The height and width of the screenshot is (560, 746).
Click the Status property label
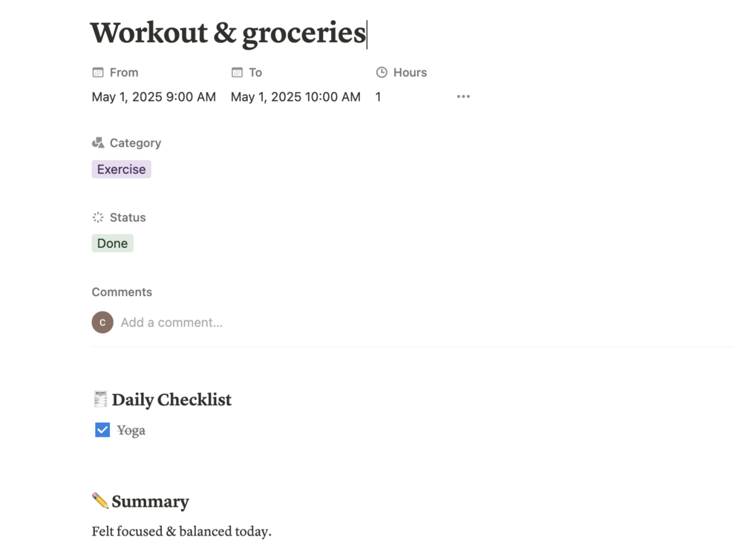128,217
